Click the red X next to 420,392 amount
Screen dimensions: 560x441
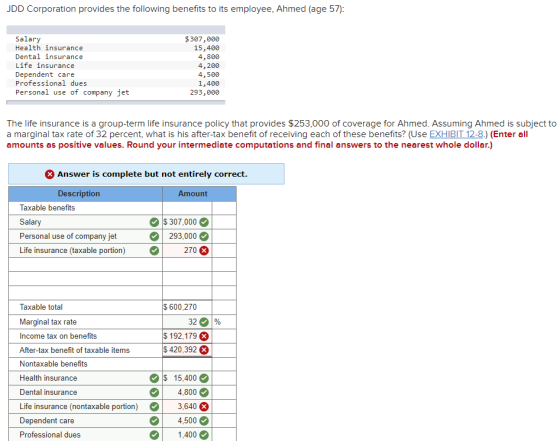[x=204, y=350]
